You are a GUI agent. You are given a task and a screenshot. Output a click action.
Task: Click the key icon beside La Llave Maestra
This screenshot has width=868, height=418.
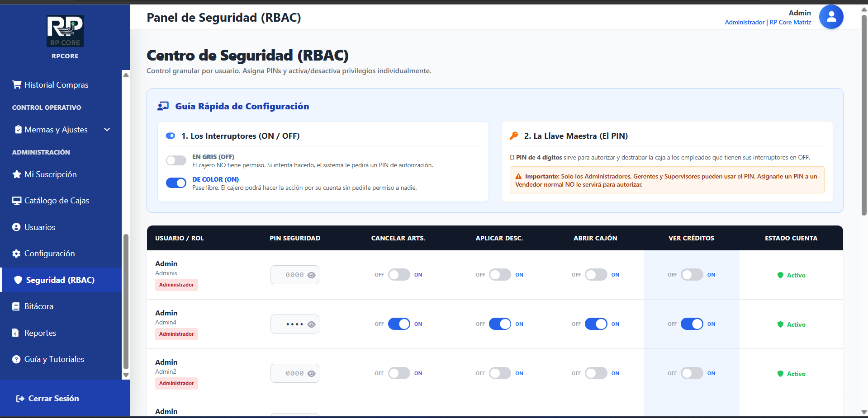(x=514, y=136)
